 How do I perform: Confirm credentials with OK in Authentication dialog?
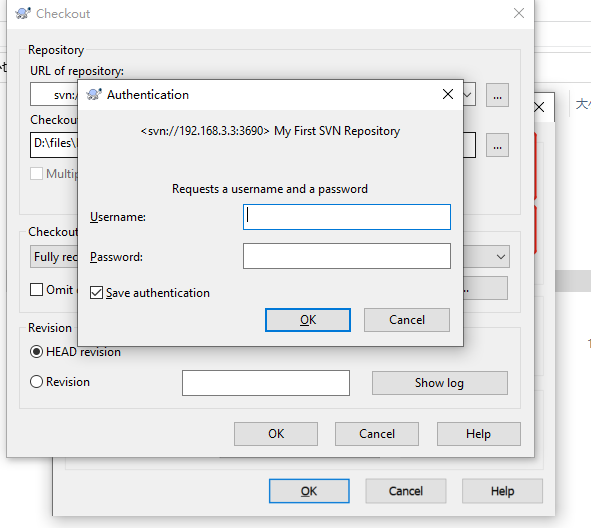point(308,320)
